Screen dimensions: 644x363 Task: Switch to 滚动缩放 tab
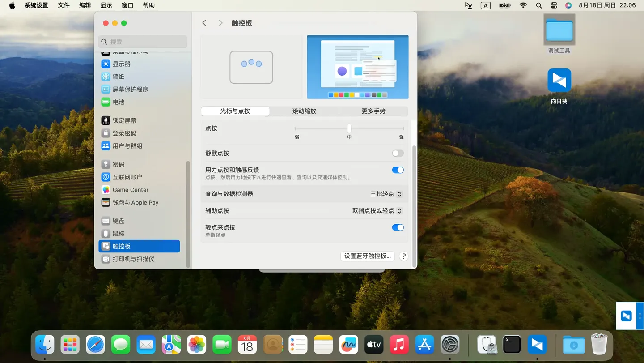click(x=304, y=111)
